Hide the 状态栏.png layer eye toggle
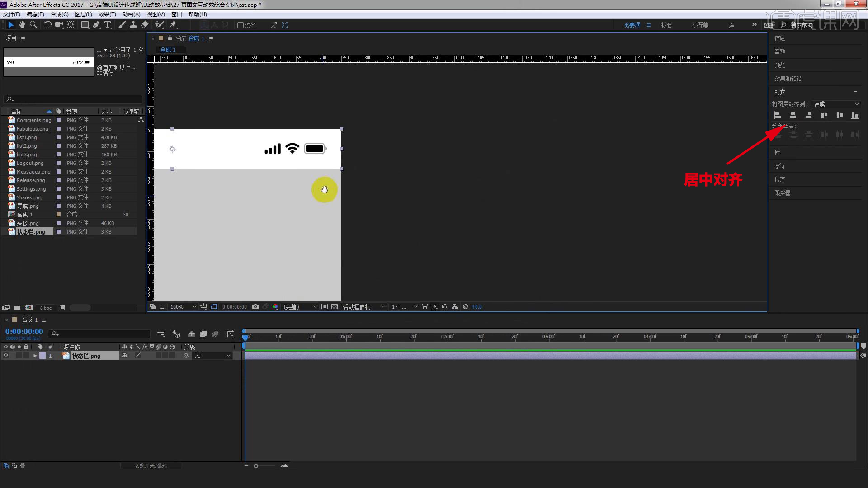Viewport: 868px width, 488px height. click(6, 356)
